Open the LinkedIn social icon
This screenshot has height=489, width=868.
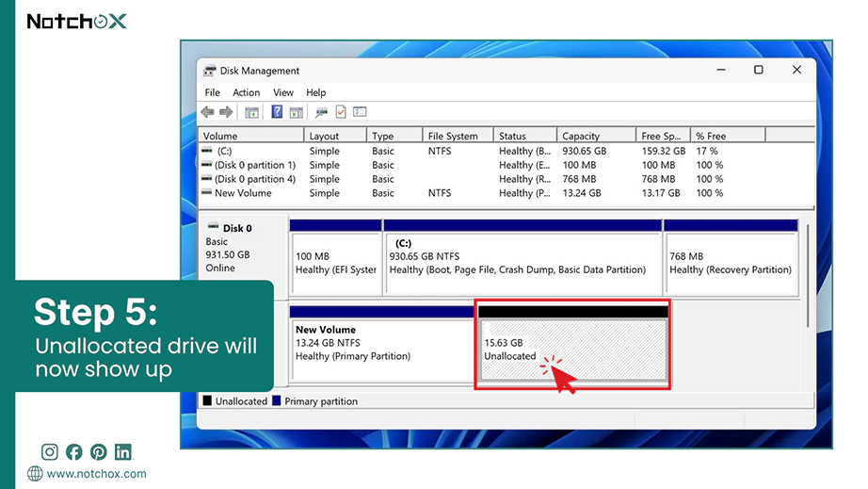click(x=123, y=452)
